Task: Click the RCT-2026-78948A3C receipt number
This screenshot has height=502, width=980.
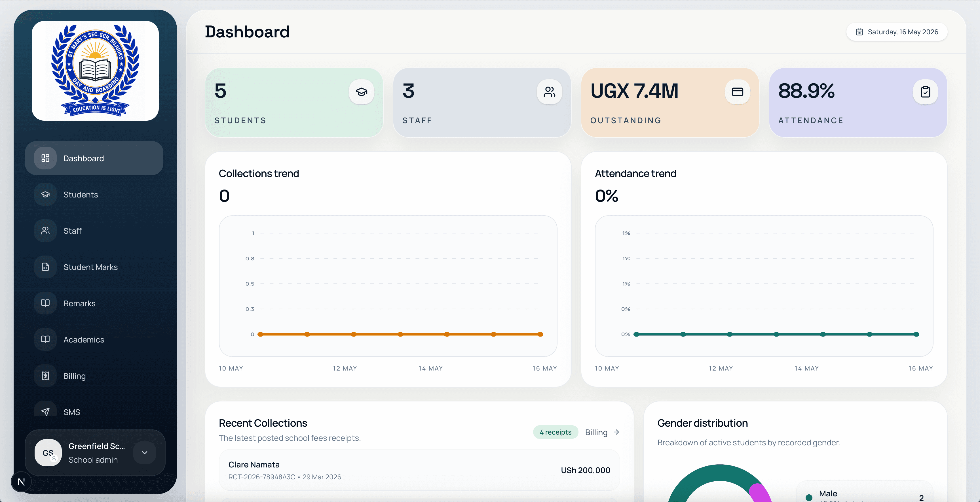Action: 262,477
